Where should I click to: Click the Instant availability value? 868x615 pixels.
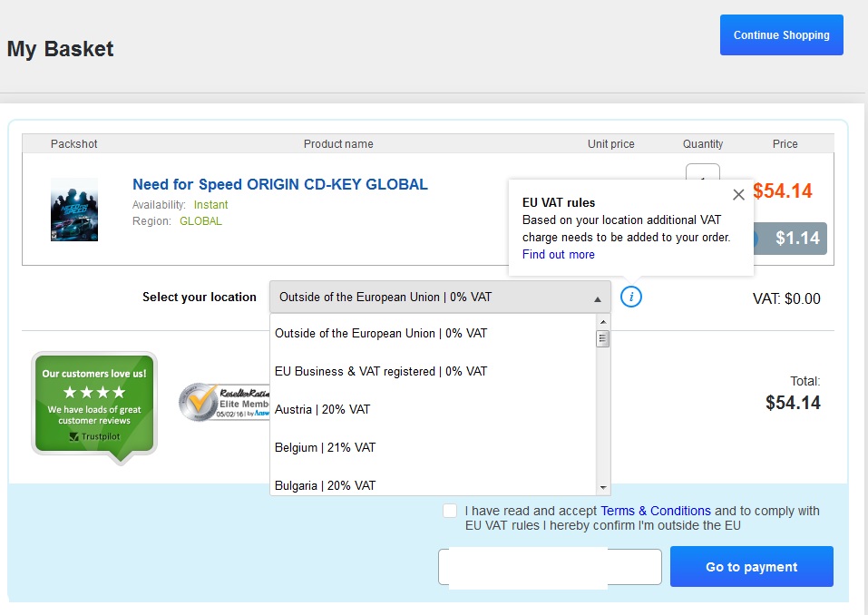(x=210, y=205)
